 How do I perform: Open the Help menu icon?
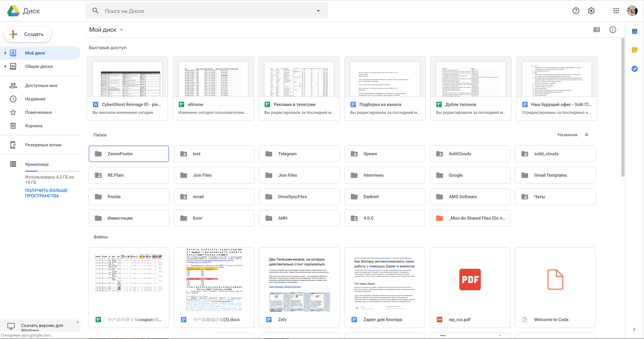(576, 11)
